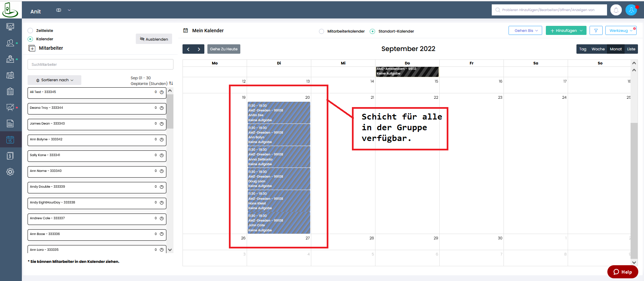Switch to the Woche view tab
644x281 pixels.
pyautogui.click(x=598, y=49)
